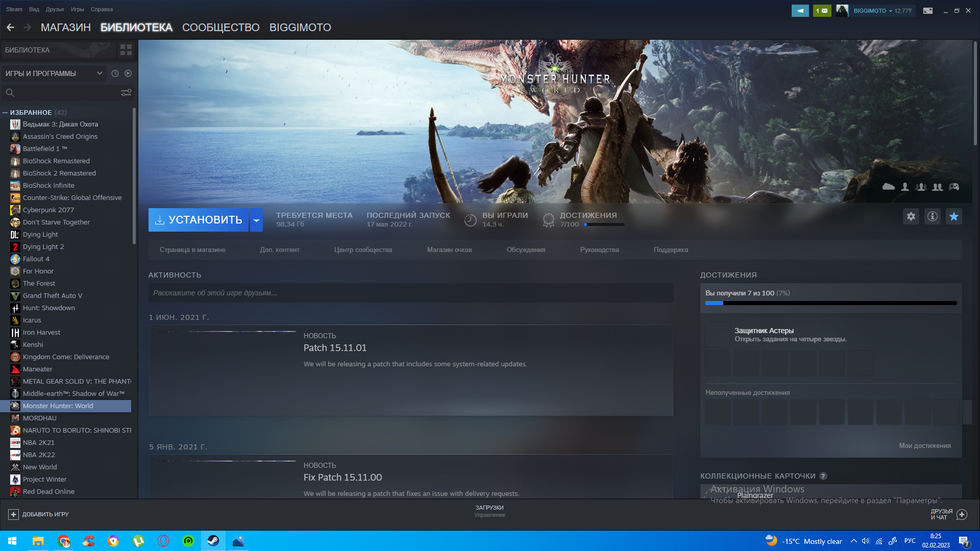
Task: Click the library list scrollbar
Action: pyautogui.click(x=134, y=176)
